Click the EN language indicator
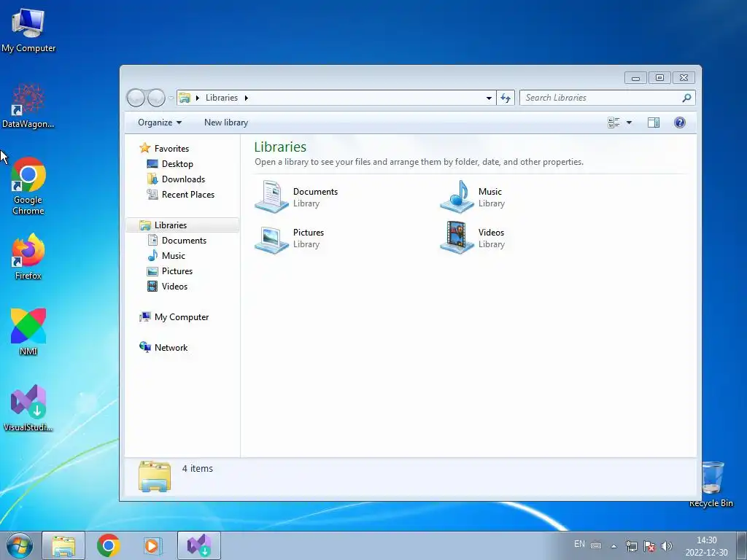 579,544
